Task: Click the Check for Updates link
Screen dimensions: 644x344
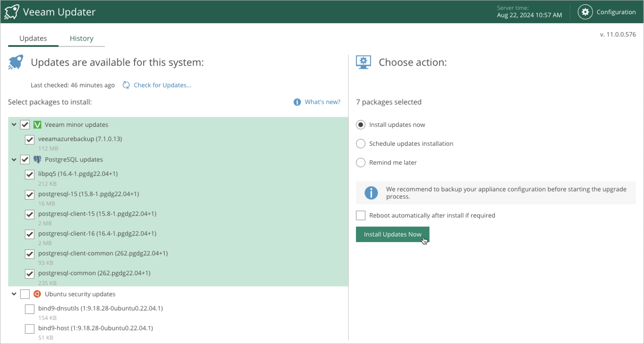Action: point(162,85)
